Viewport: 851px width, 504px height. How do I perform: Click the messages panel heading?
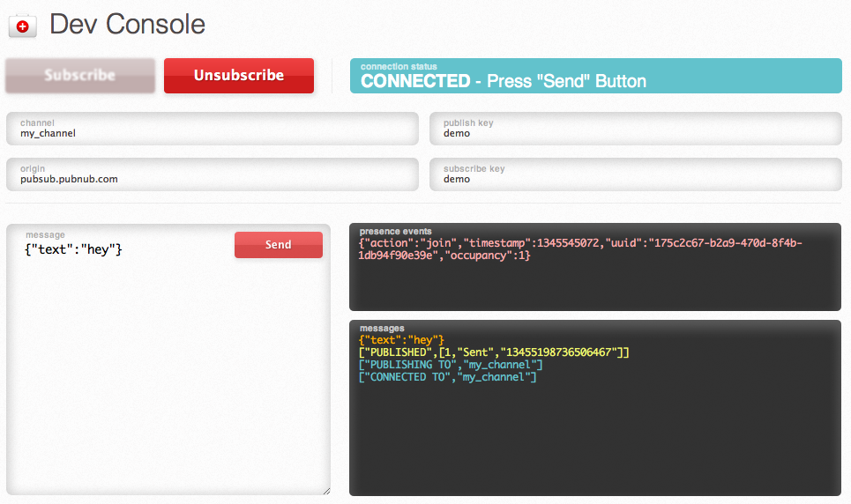coord(381,328)
